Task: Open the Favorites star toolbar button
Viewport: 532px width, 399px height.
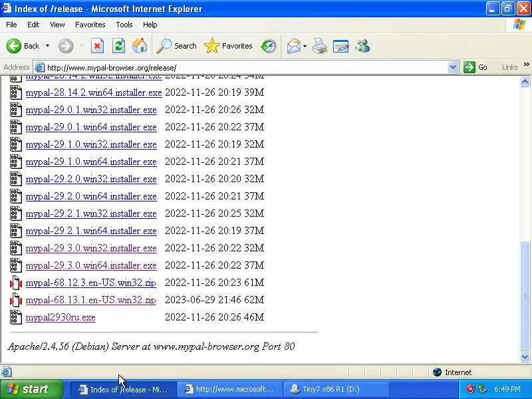Action: 228,46
